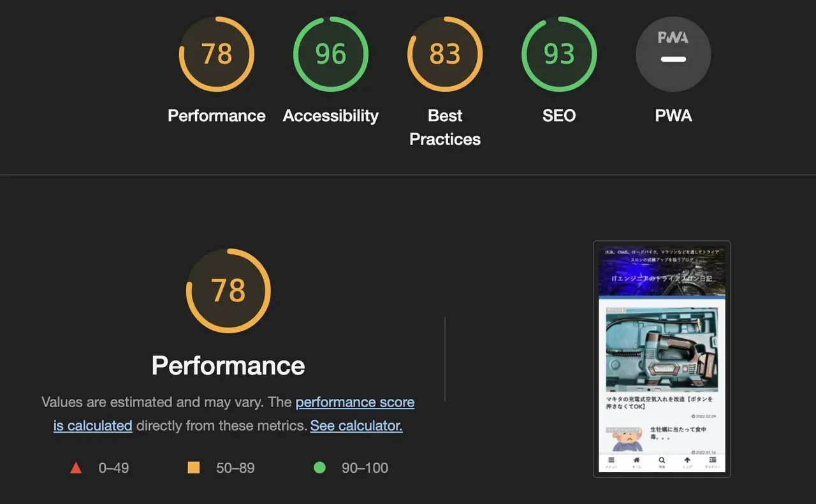Click the blog header banner in preview

(662, 271)
